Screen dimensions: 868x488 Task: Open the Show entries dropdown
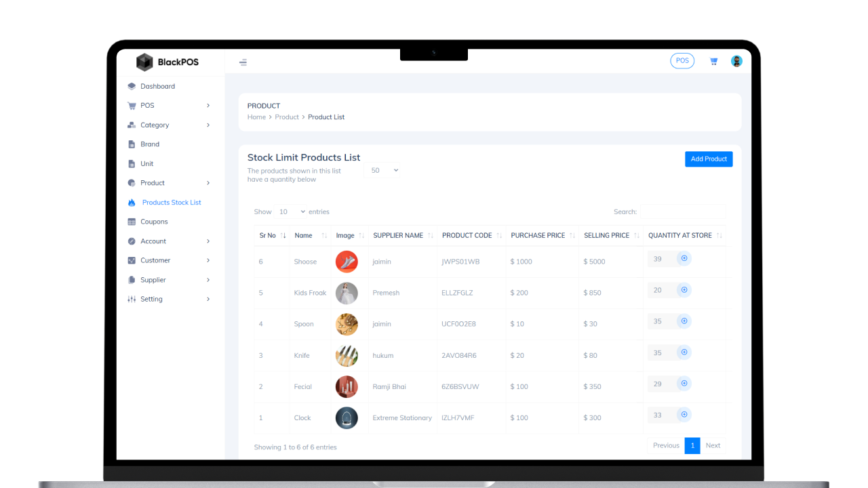[x=290, y=211]
